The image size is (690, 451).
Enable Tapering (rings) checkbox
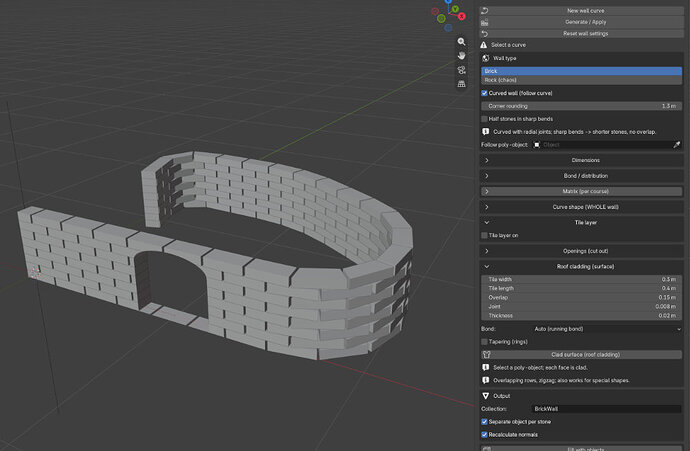tap(484, 342)
